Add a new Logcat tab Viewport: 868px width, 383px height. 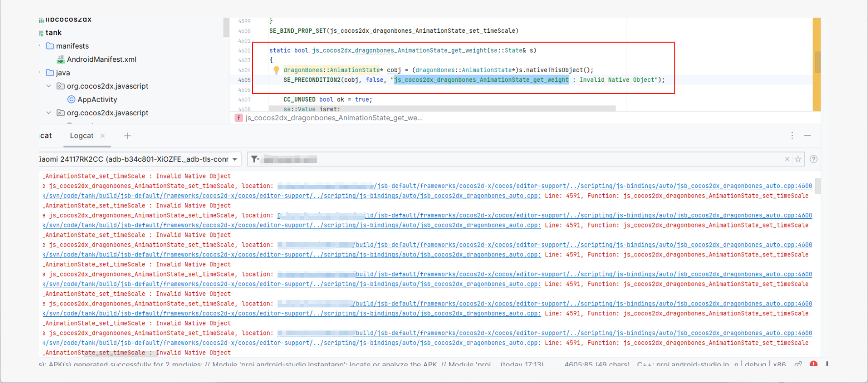pyautogui.click(x=128, y=136)
